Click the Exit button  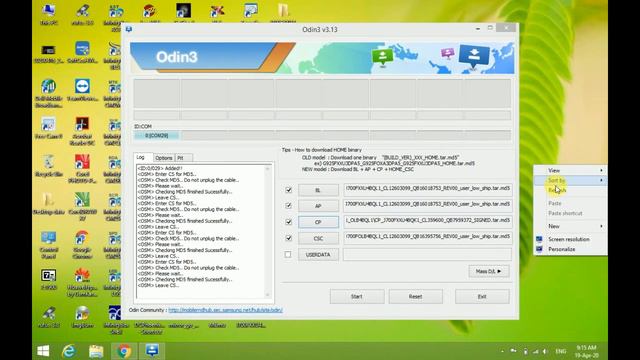(482, 296)
